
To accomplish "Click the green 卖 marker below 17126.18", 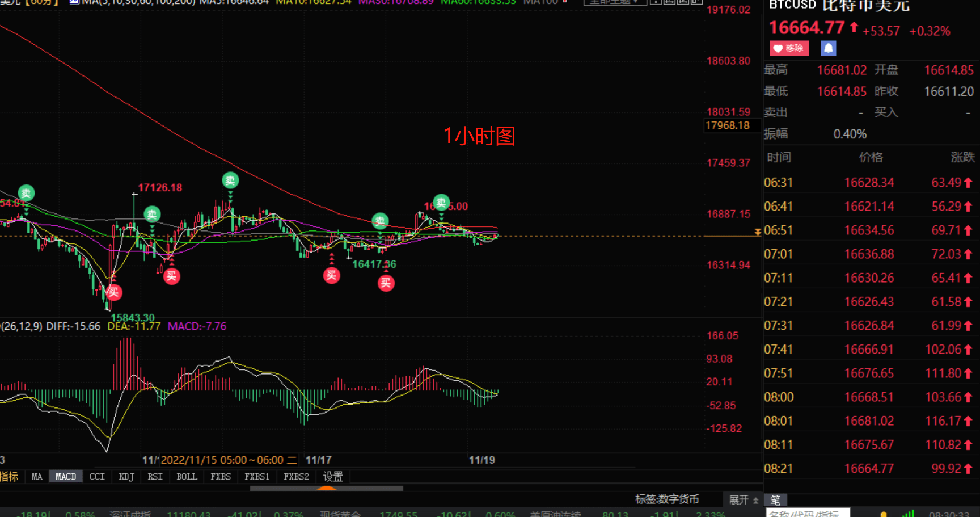I will 152,215.
